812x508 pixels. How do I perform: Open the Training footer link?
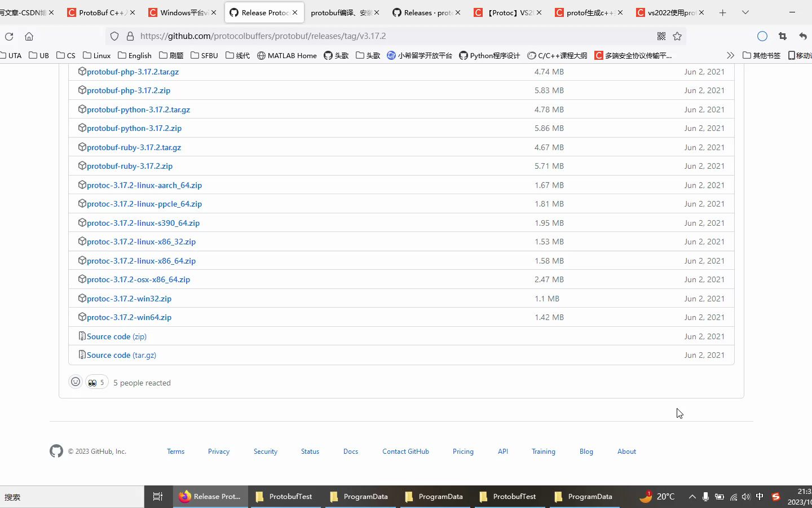[544, 452]
